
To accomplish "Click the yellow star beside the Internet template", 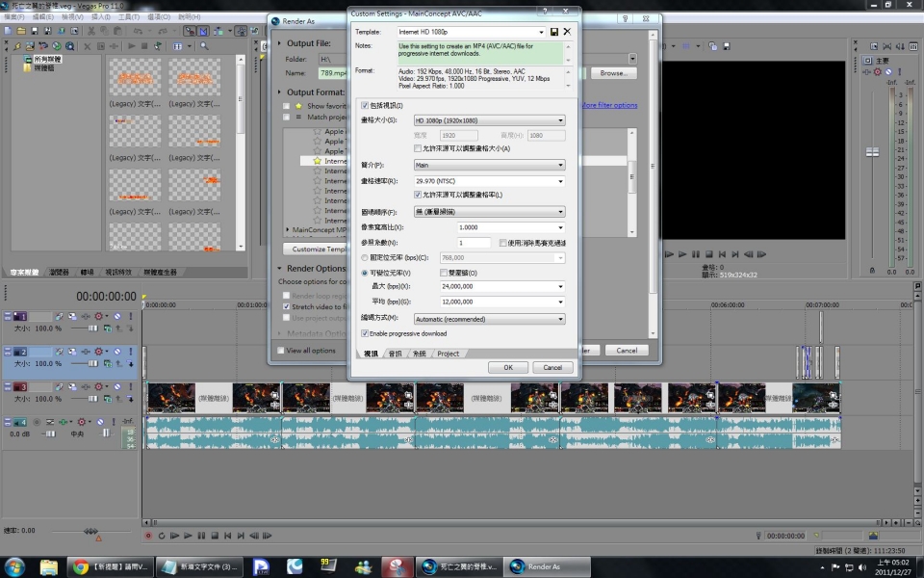I will [317, 161].
